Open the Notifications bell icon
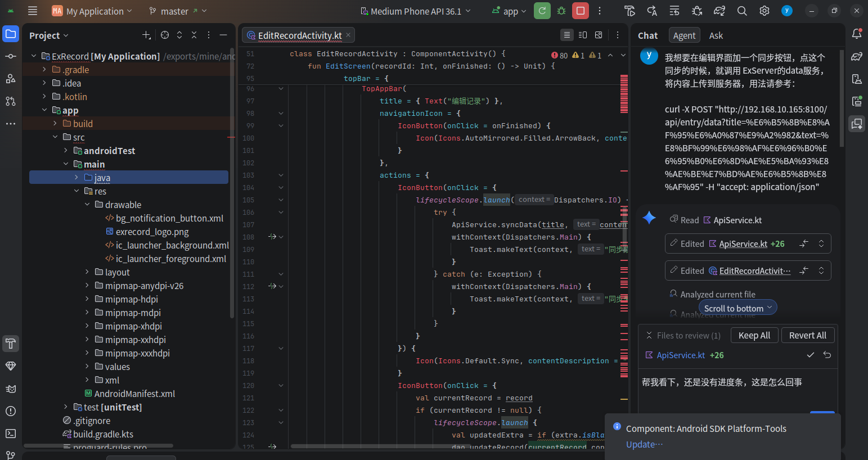The width and height of the screenshot is (868, 460). (x=857, y=34)
